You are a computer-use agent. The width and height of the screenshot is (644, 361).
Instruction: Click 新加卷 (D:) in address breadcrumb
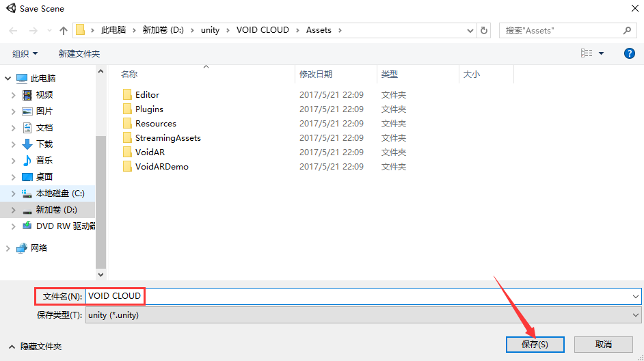tap(163, 30)
